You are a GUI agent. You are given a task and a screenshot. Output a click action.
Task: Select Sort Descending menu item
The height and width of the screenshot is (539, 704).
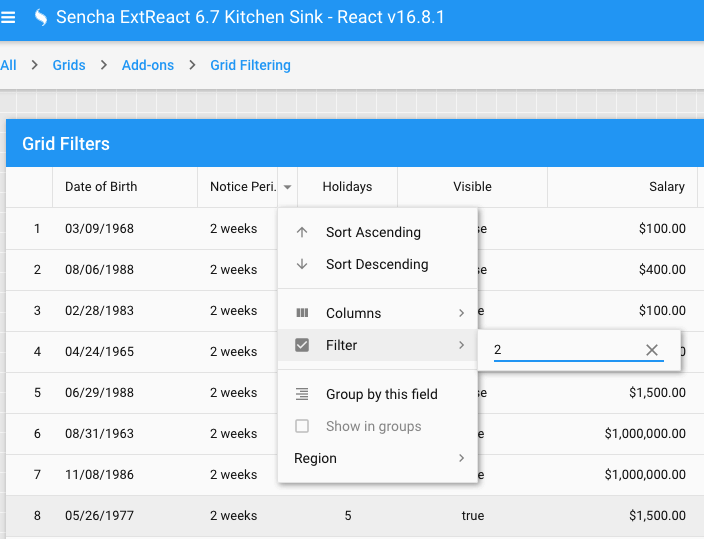pos(377,264)
